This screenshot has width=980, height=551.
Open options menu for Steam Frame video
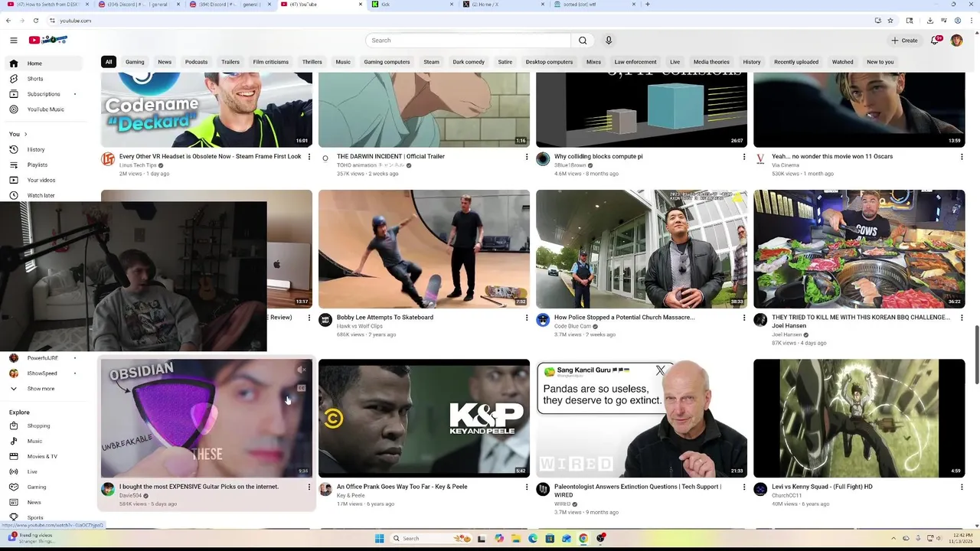point(309,157)
